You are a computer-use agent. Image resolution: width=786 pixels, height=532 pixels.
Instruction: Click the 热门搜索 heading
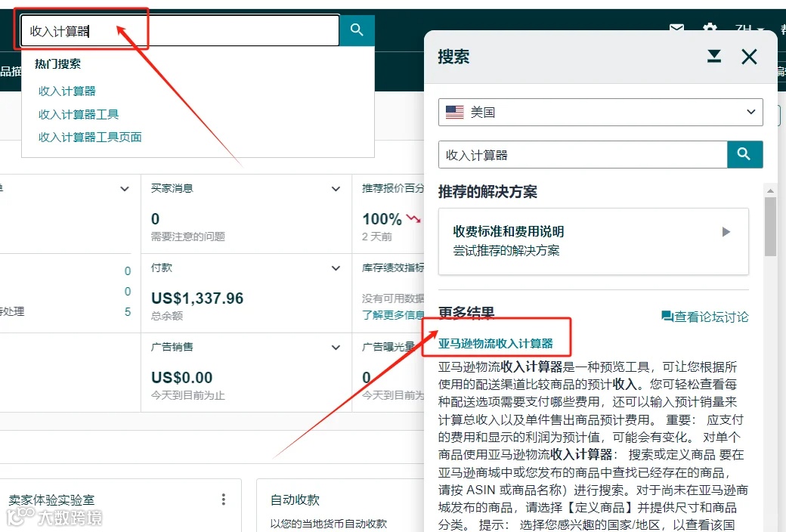pyautogui.click(x=57, y=63)
